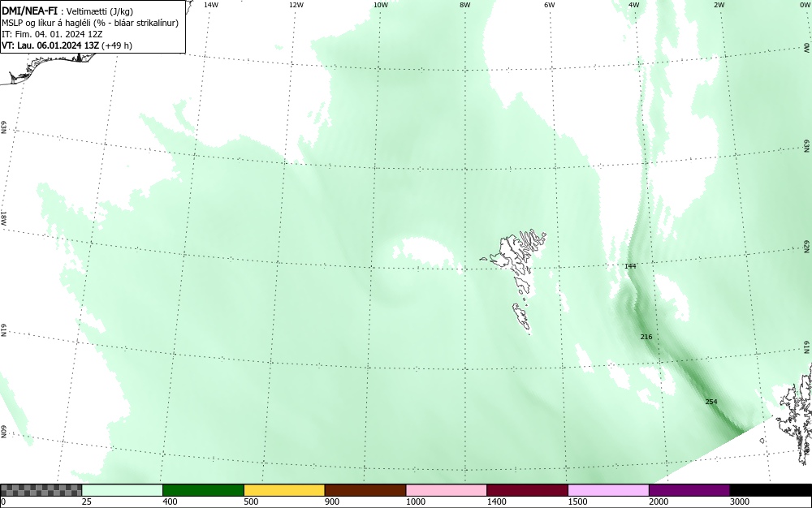Click the IT: Fim. 04. 01. 2024 12Z line
Screen dimensions: 812x508
click(x=52, y=34)
